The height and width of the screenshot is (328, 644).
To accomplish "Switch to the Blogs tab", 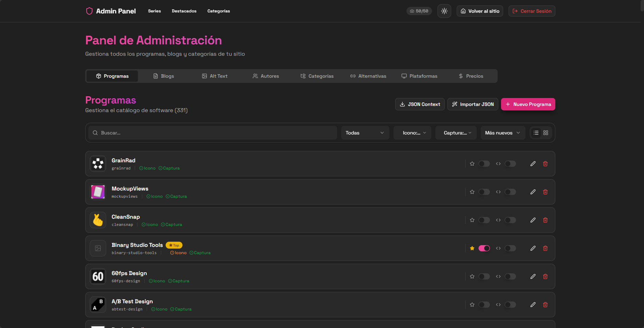I will point(164,76).
